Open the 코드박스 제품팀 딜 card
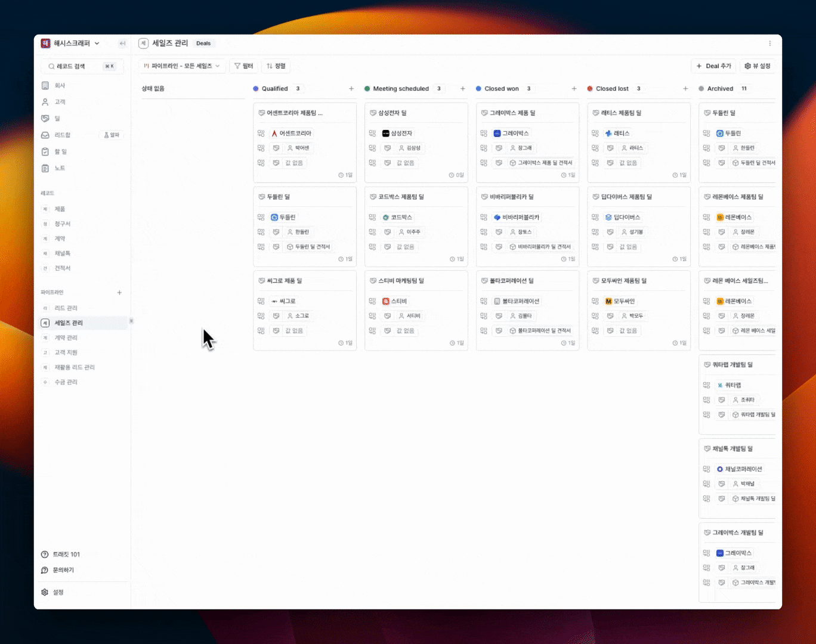Image resolution: width=816 pixels, height=644 pixels. pyautogui.click(x=416, y=227)
